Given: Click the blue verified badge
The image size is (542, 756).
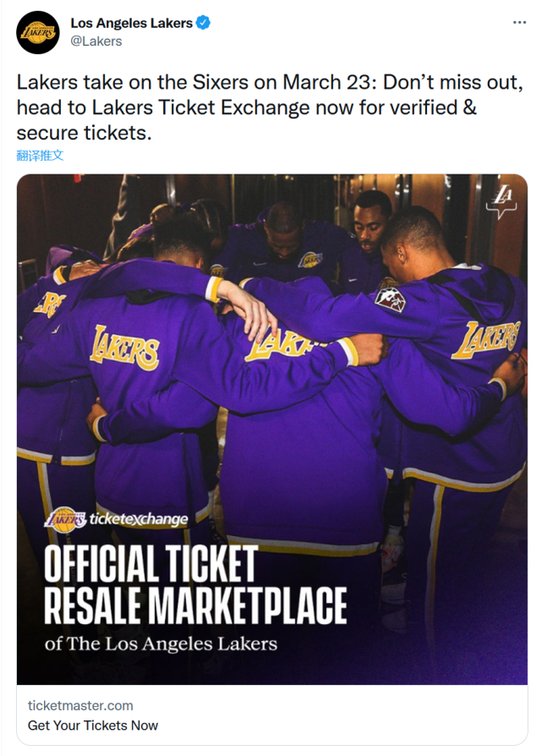Looking at the screenshot, I should click(203, 24).
